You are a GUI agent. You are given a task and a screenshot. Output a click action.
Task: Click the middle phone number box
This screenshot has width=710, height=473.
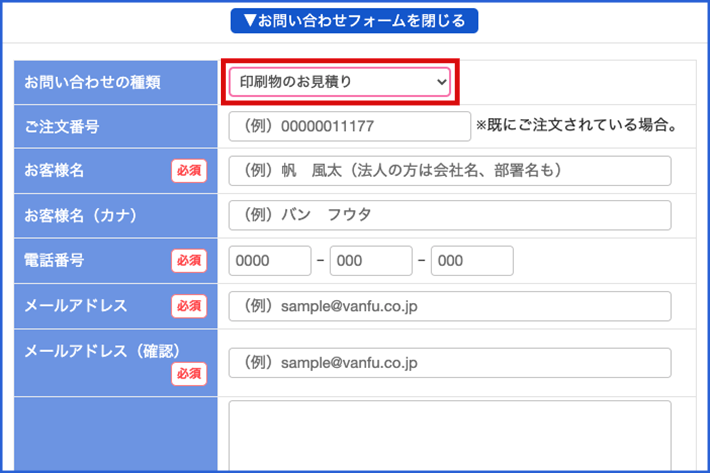click(371, 261)
